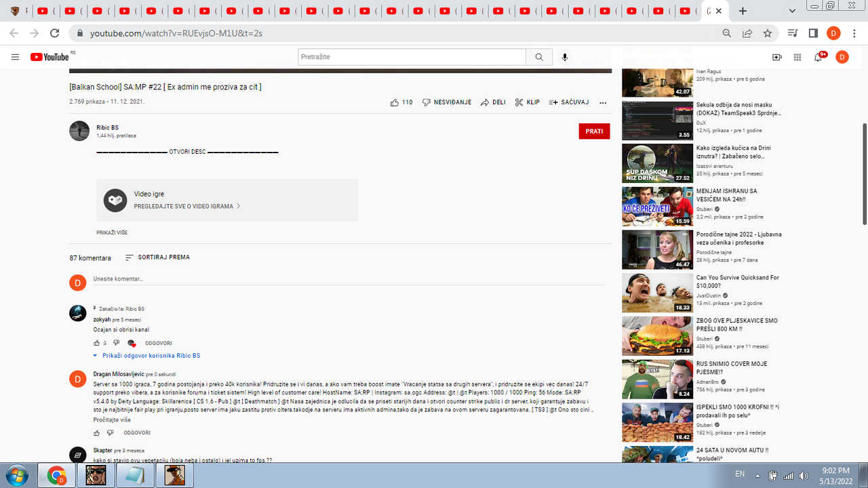Open the Skapter commenter name
The image size is (868, 488).
[x=102, y=451]
